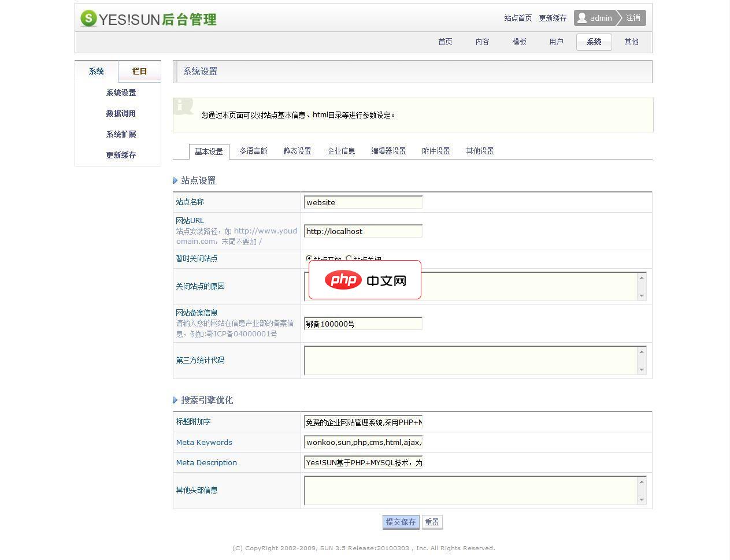This screenshot has width=730, height=560.
Task: Switch to the 多语言版 tab
Action: point(253,151)
